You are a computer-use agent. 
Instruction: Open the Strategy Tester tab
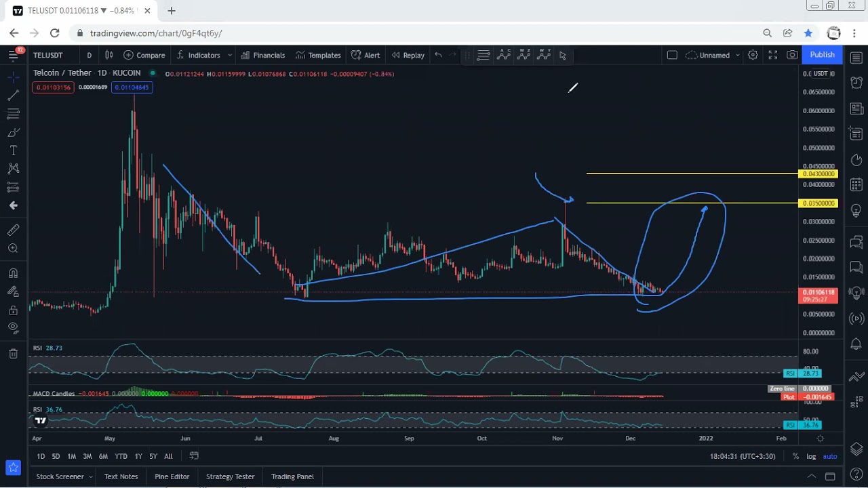[x=230, y=476]
